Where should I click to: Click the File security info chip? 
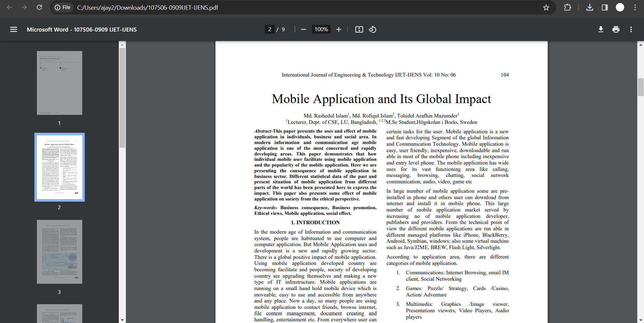pyautogui.click(x=62, y=7)
